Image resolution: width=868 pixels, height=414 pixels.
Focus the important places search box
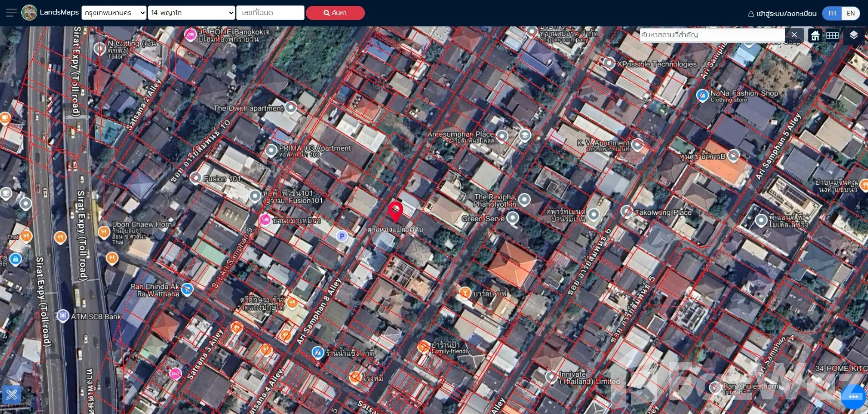(711, 35)
